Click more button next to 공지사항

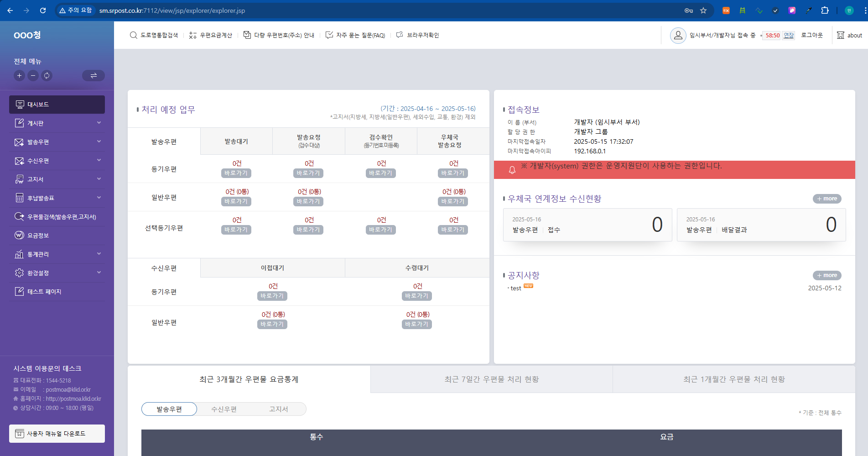coord(826,275)
